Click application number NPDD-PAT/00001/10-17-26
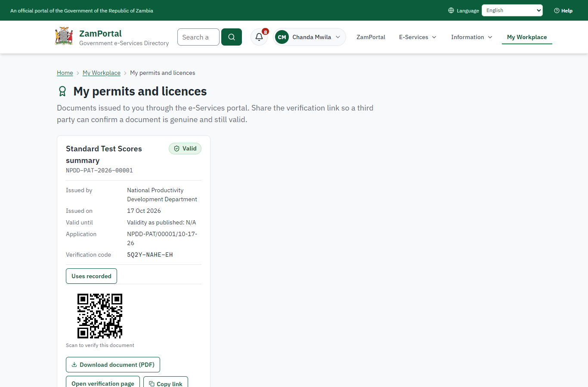The height and width of the screenshot is (387, 588). 162,239
